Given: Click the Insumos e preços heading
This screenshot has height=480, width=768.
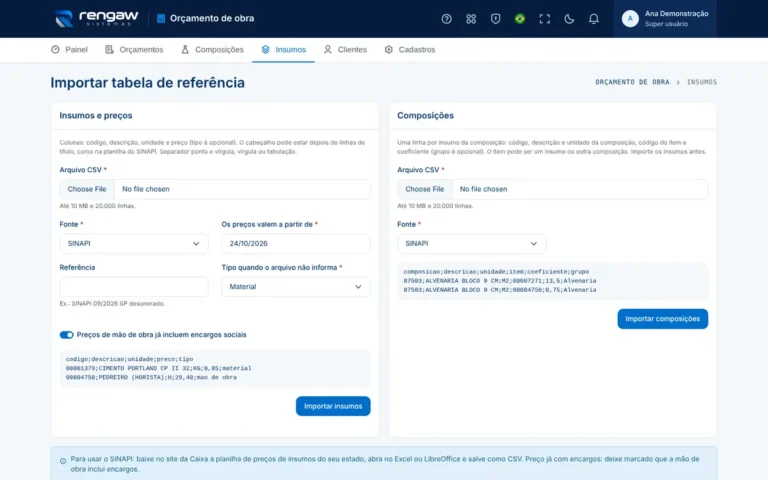Looking at the screenshot, I should click(x=96, y=116).
